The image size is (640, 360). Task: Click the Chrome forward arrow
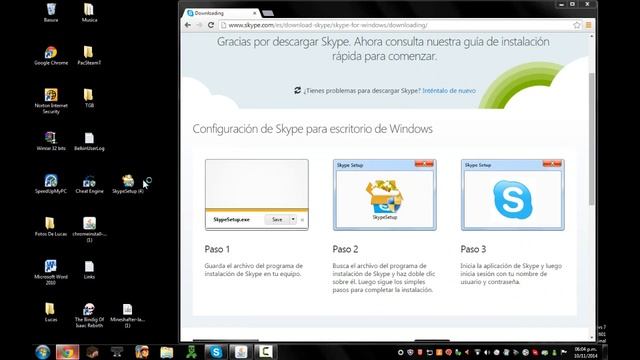click(199, 25)
